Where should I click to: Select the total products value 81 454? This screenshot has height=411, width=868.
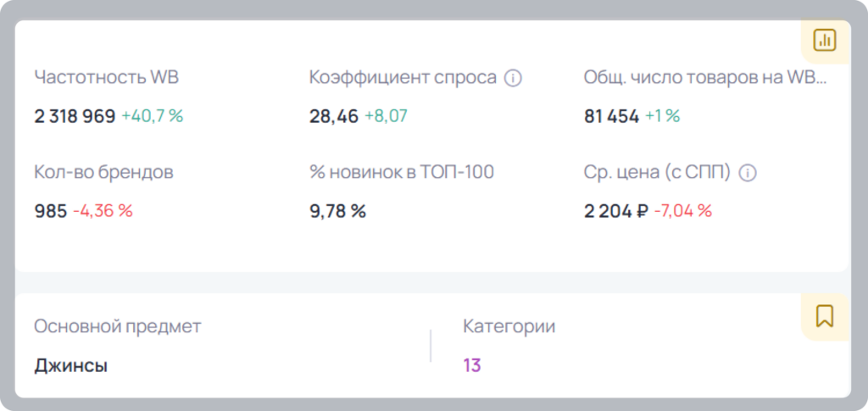click(611, 117)
